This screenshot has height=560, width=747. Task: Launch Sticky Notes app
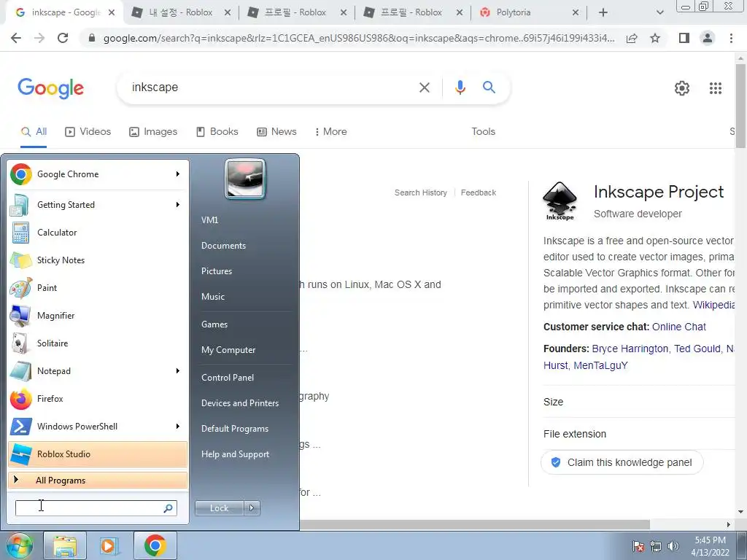click(98, 260)
